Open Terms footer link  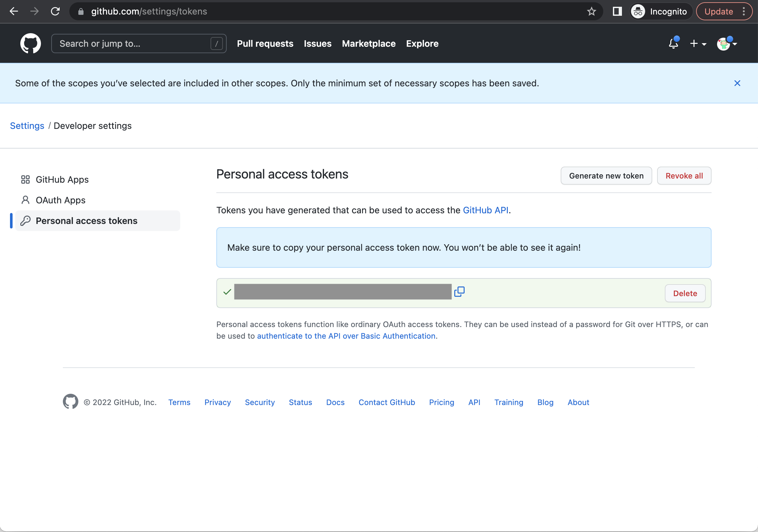(x=179, y=402)
